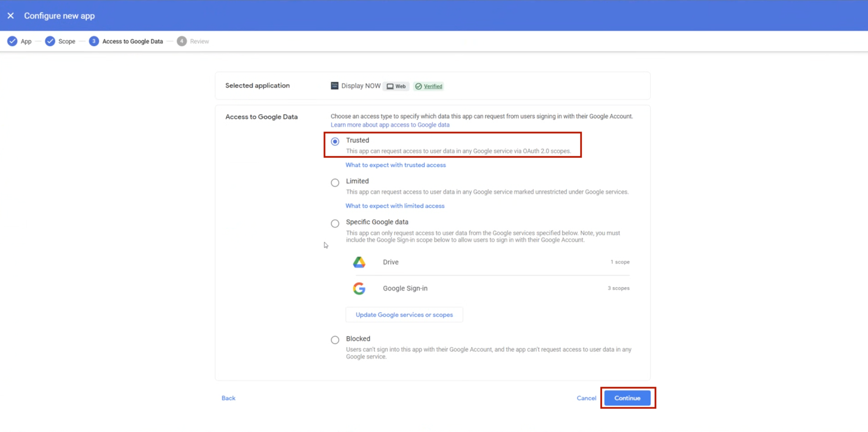Click the Review step 4 badge
The width and height of the screenshot is (868, 432).
click(x=181, y=41)
